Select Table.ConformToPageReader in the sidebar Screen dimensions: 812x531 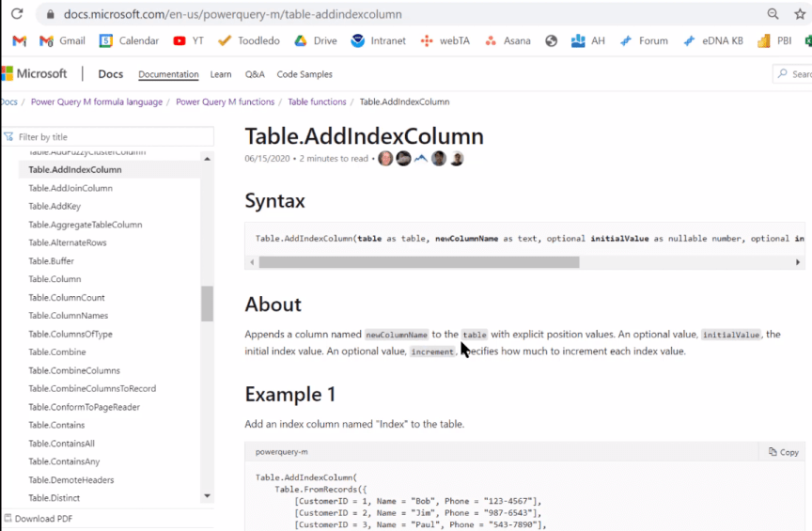[x=84, y=407]
